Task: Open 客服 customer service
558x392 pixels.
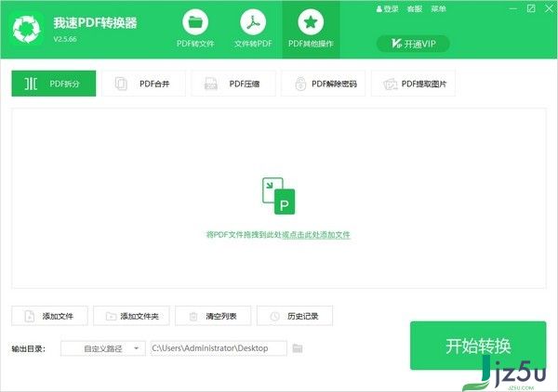Action: click(x=415, y=9)
